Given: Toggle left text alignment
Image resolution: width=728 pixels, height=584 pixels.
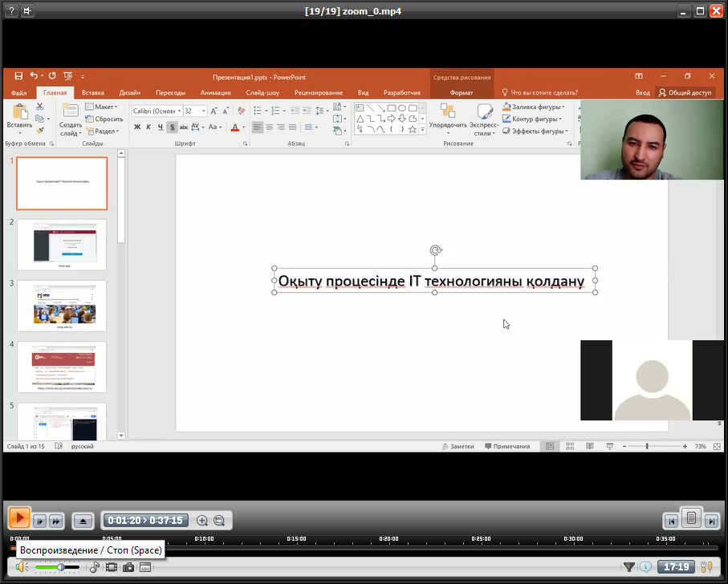Looking at the screenshot, I should coord(257,127).
